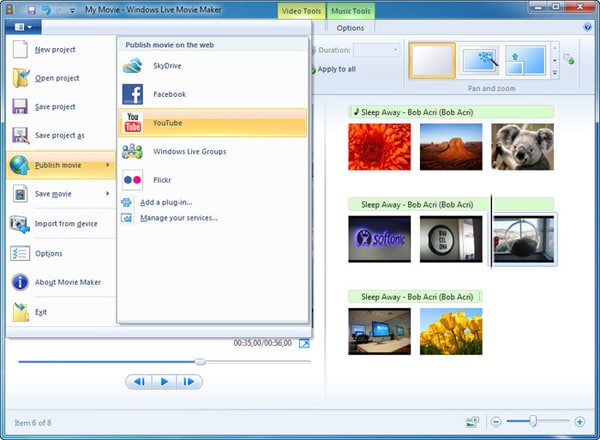This screenshot has height=440, width=600.
Task: Select the Facebook logo icon
Action: pyautogui.click(x=132, y=94)
